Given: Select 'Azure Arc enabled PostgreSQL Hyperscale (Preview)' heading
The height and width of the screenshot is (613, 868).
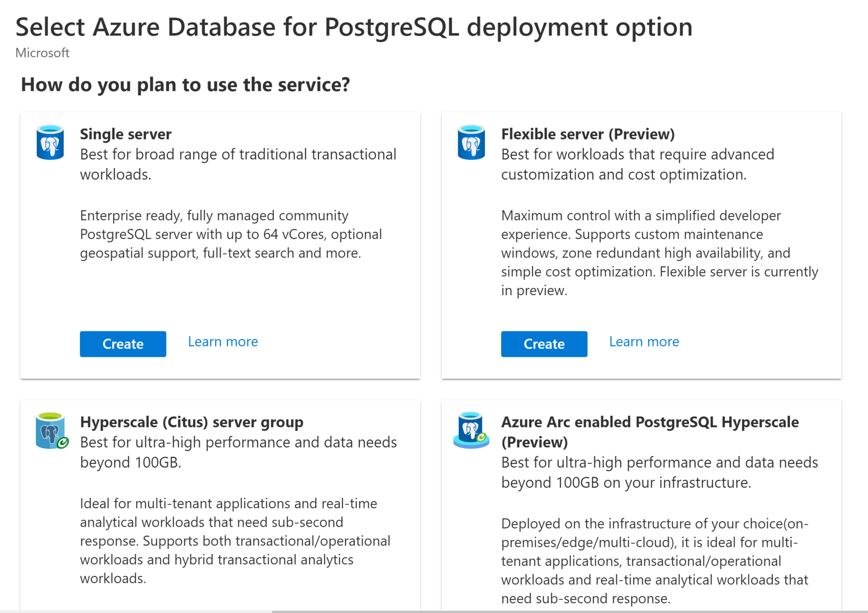Looking at the screenshot, I should [650, 432].
